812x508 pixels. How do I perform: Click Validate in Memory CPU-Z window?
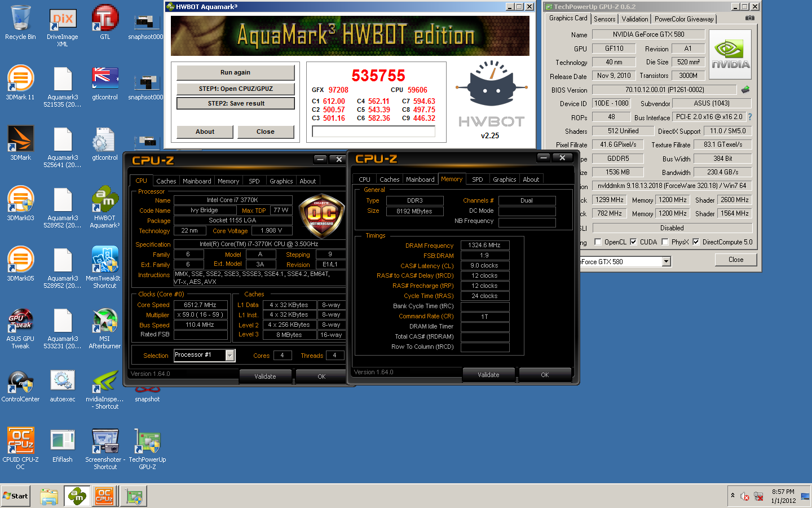pyautogui.click(x=488, y=374)
